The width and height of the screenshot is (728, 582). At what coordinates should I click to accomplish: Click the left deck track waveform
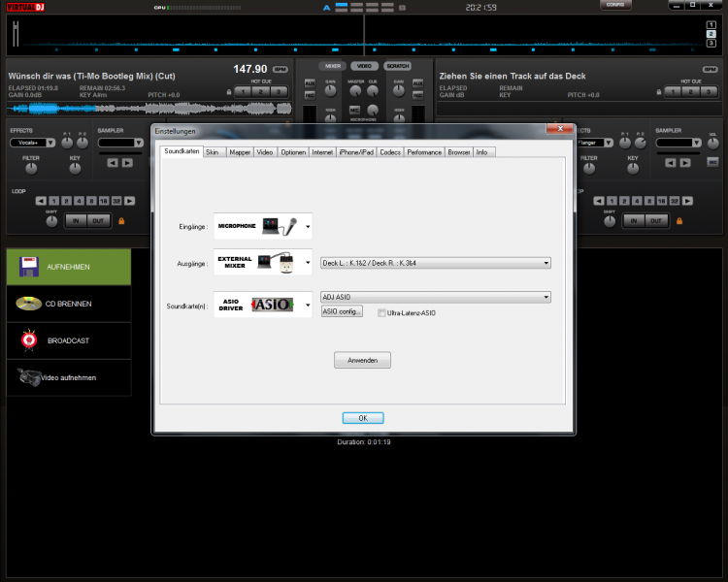tap(149, 109)
